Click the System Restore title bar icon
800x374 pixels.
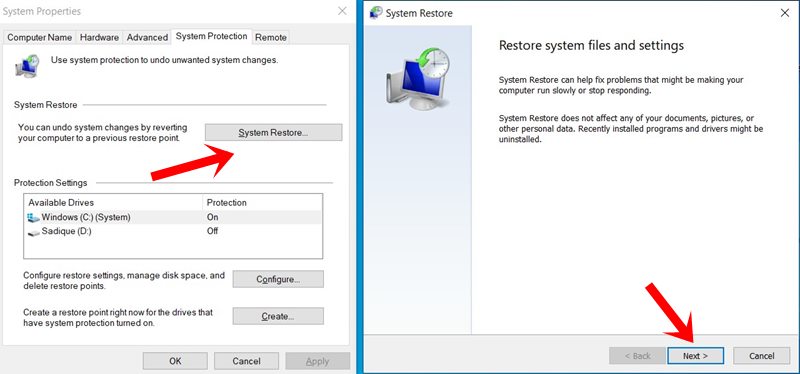376,13
